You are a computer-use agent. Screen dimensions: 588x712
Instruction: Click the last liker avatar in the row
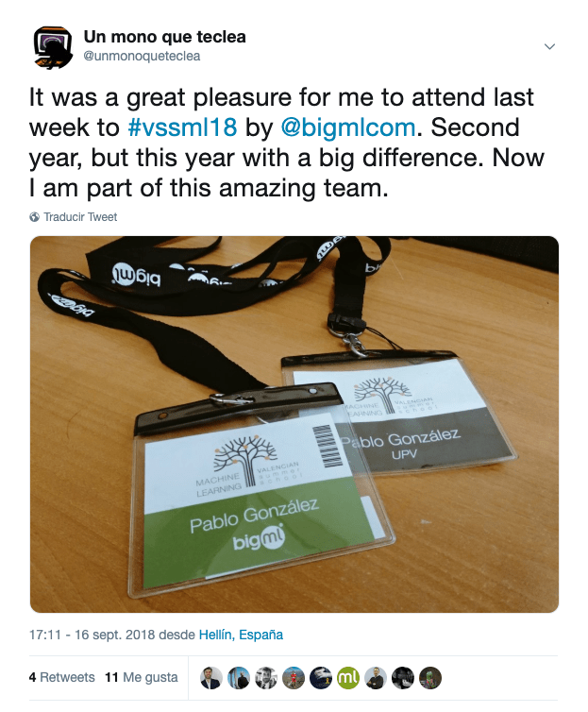430,678
